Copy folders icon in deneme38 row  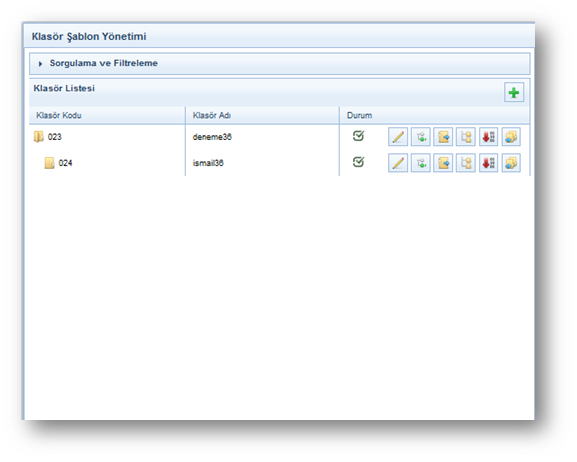click(511, 137)
